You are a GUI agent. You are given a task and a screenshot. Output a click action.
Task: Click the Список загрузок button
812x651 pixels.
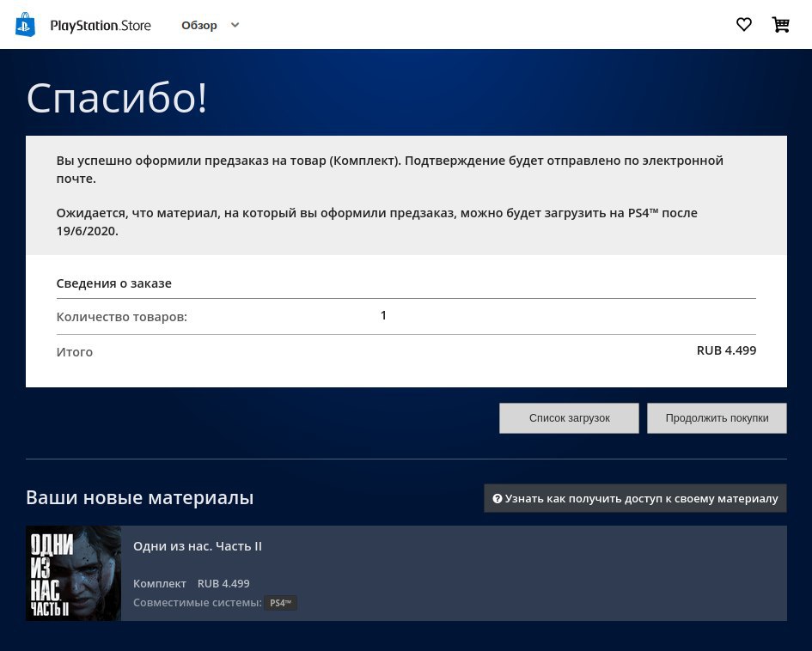point(569,418)
